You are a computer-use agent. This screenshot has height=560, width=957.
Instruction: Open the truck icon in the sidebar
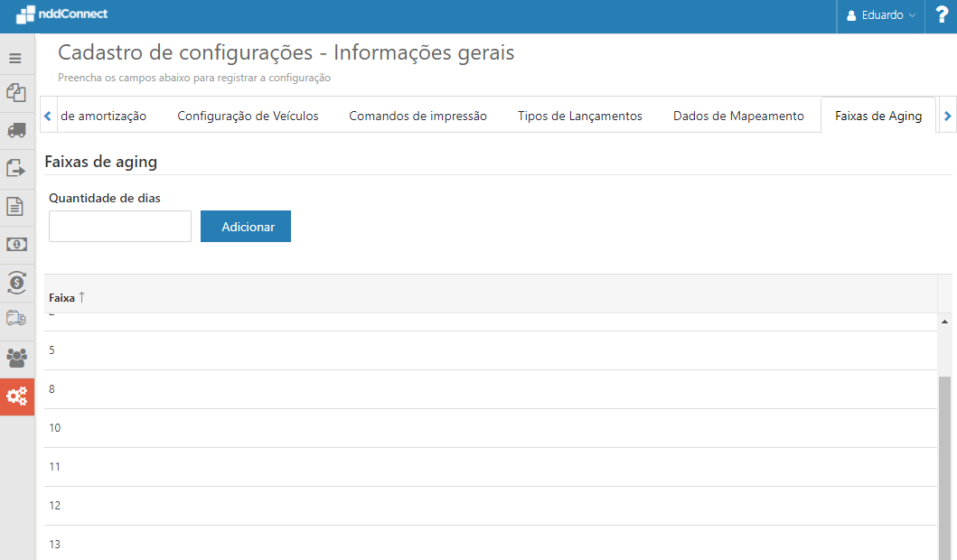coord(15,131)
